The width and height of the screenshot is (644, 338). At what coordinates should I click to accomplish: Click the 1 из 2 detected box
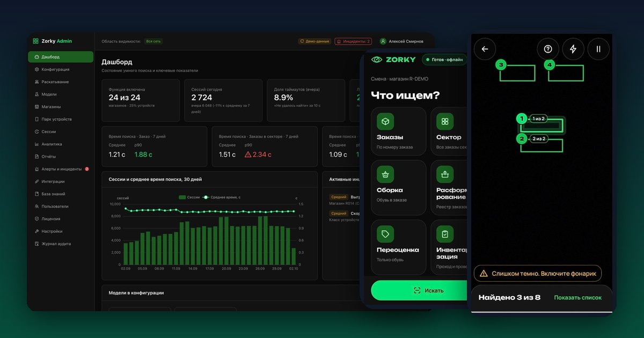(542, 124)
